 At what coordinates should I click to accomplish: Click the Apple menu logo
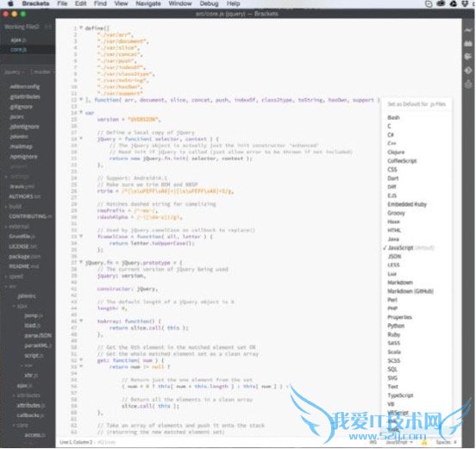click(x=10, y=3)
